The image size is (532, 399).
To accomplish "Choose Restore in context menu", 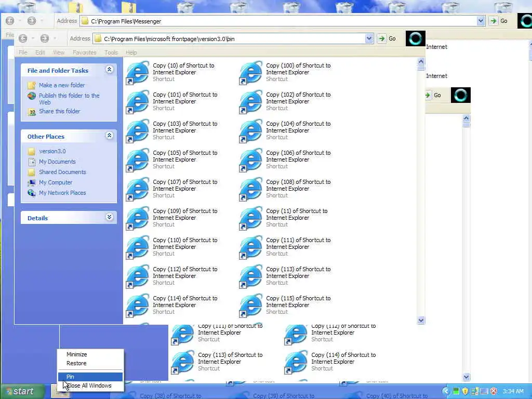I will (90, 363).
